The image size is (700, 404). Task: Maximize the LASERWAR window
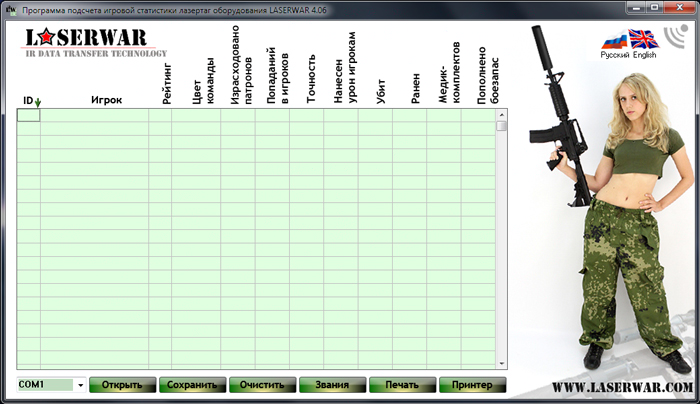point(654,8)
